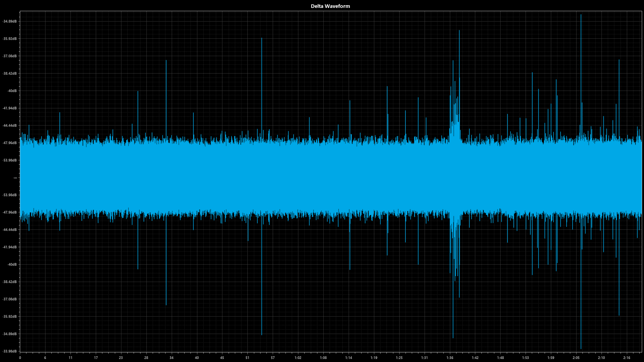Click the 11 seconds time axis label
644x362 pixels.
(70, 358)
